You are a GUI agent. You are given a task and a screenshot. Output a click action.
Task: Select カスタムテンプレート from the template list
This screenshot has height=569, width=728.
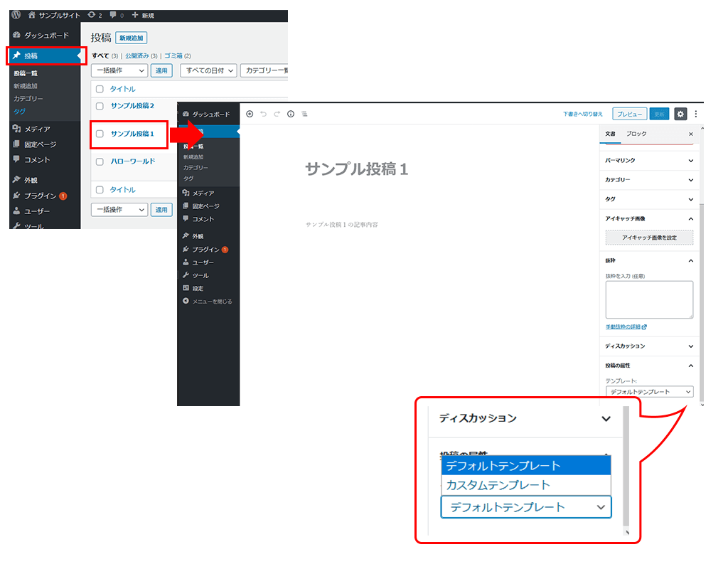pyautogui.click(x=498, y=485)
